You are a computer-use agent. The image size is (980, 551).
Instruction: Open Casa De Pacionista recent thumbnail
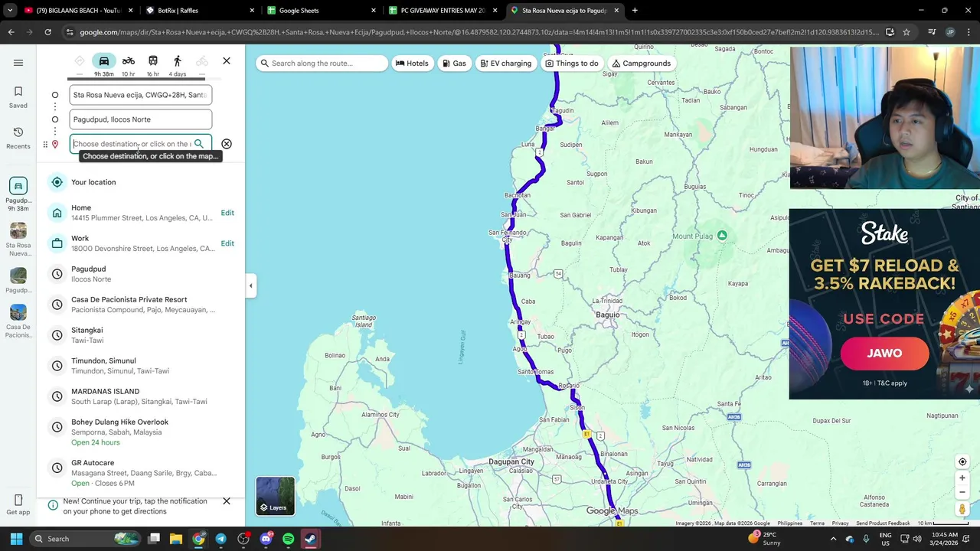click(18, 321)
